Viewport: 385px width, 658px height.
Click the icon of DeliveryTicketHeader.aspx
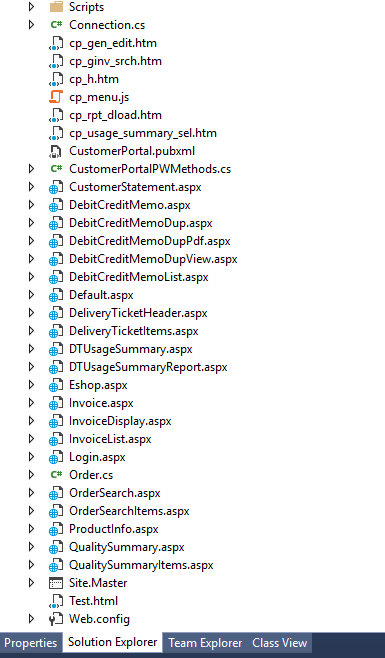tap(56, 313)
